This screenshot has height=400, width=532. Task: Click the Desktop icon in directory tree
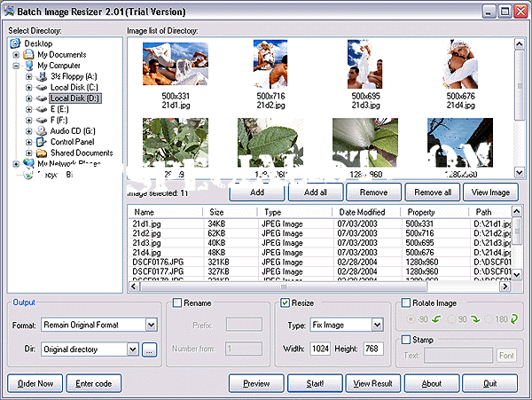(15, 43)
